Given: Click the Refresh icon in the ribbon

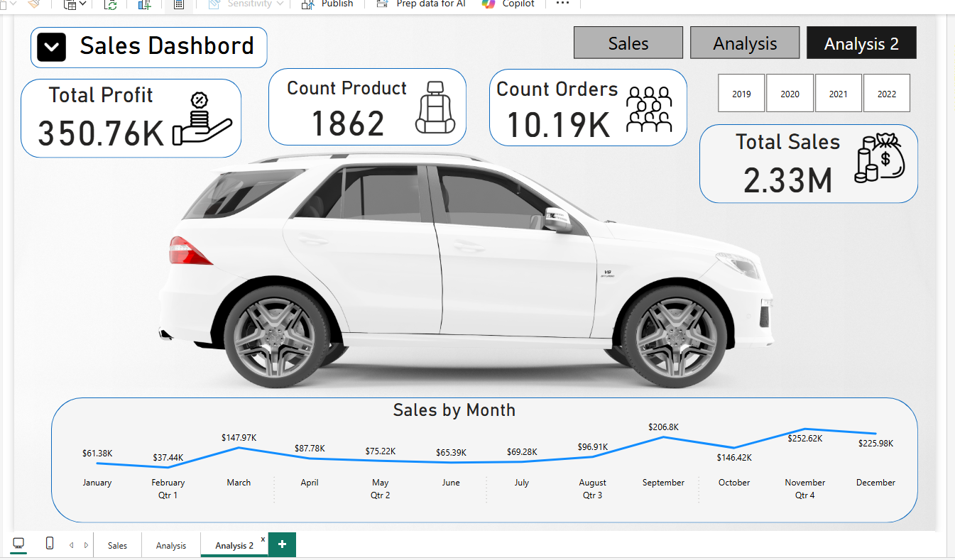Looking at the screenshot, I should click(x=110, y=4).
